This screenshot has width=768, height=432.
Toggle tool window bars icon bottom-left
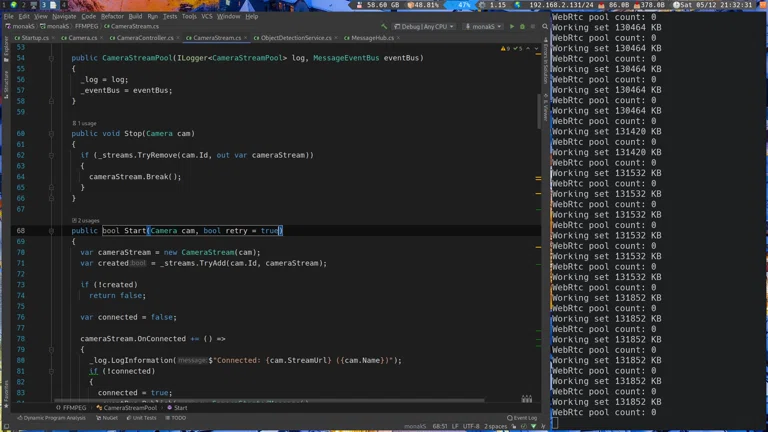[x=6, y=427]
